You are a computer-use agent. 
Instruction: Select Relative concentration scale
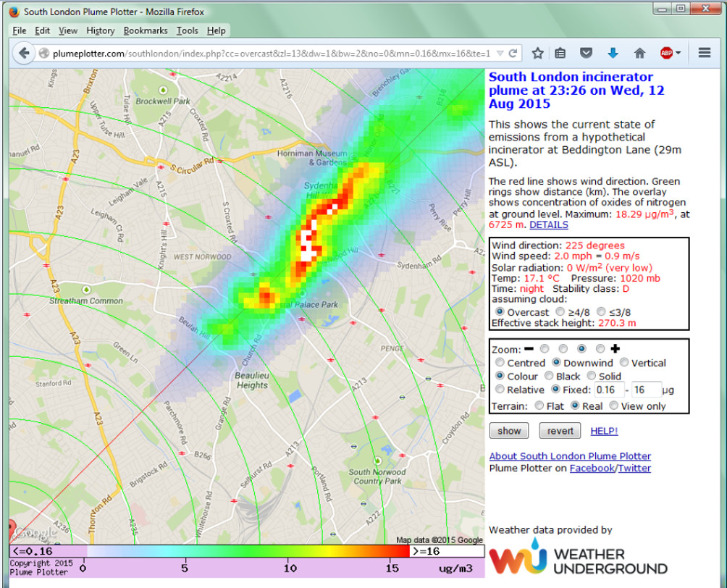[x=500, y=389]
